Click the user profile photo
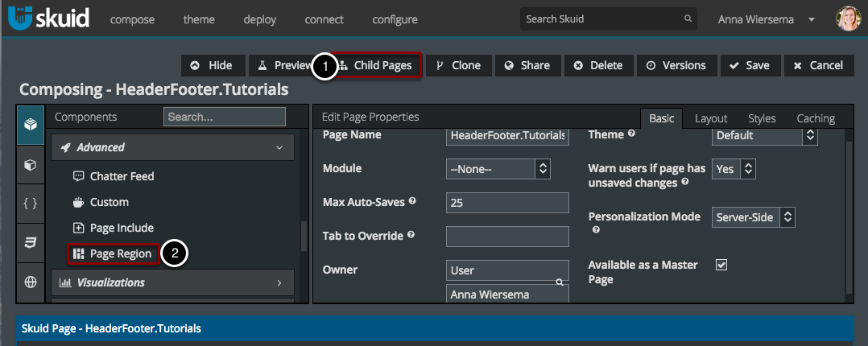 click(848, 19)
